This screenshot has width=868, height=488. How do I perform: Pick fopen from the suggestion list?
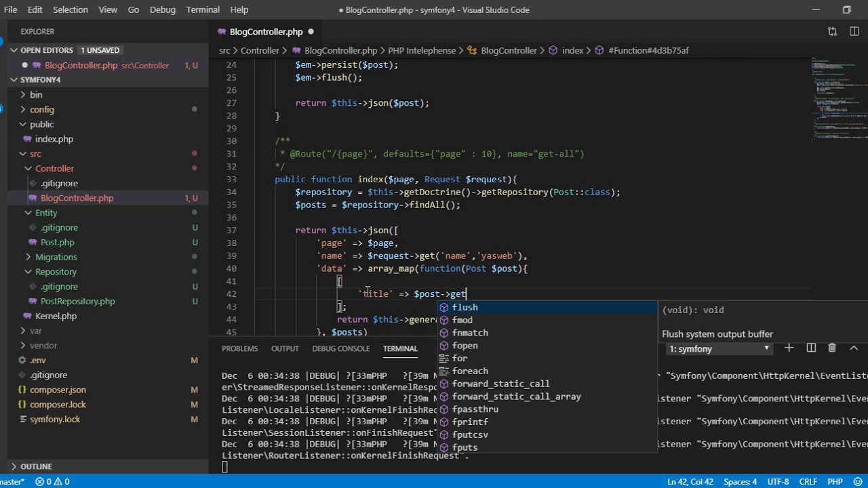click(547, 346)
